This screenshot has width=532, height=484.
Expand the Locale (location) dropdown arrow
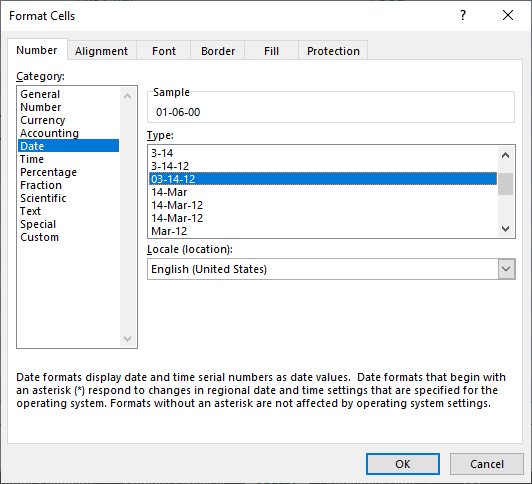[x=506, y=269]
